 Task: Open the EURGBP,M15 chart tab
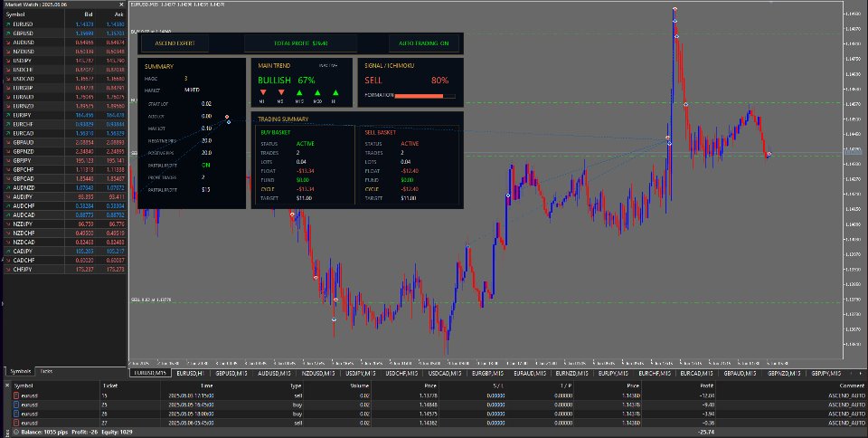486,373
